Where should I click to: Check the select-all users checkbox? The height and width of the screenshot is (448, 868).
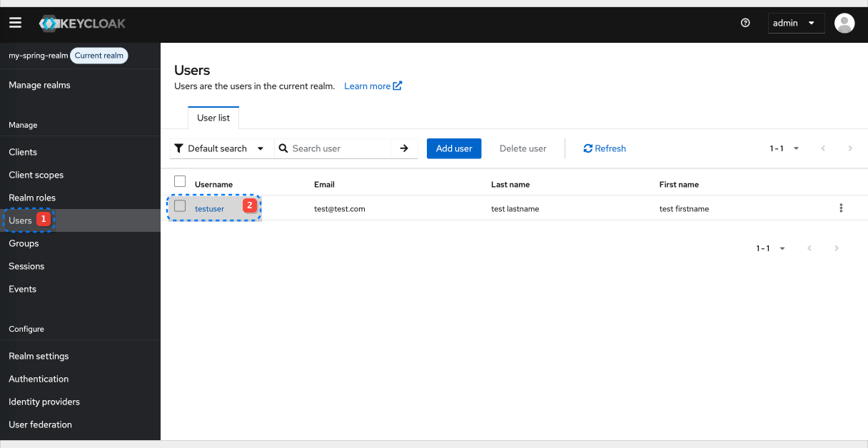(179, 181)
